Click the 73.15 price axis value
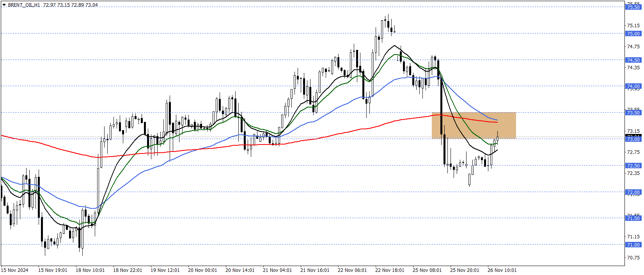The image size is (644, 275). coord(633,131)
